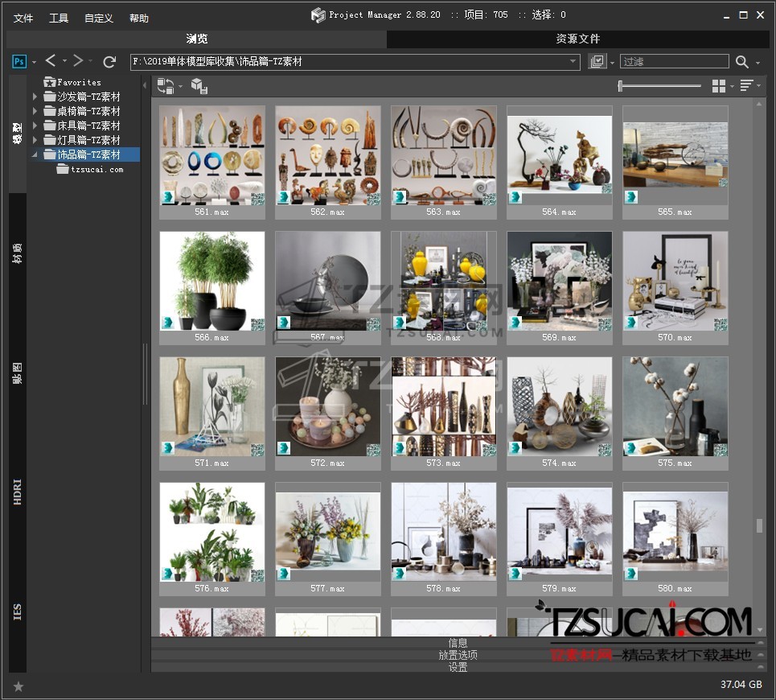
Task: Click the thumbnail grid view icon
Action: [x=719, y=86]
